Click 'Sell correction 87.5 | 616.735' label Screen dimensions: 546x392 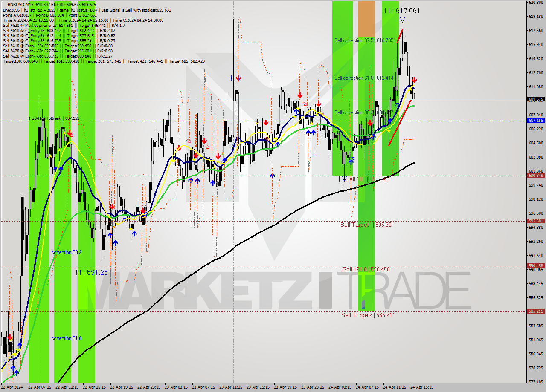point(364,40)
